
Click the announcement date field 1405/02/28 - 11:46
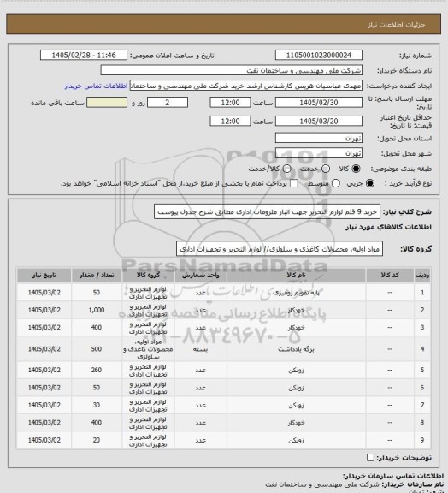(x=84, y=55)
